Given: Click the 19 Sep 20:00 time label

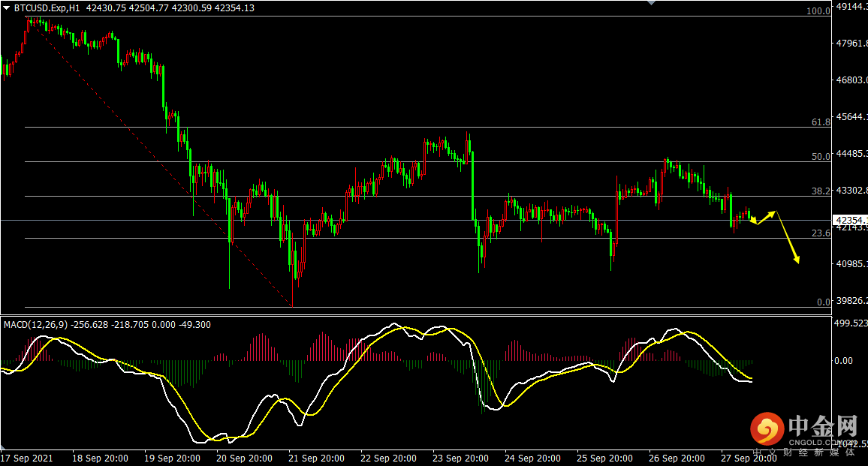Looking at the screenshot, I should tap(172, 458).
